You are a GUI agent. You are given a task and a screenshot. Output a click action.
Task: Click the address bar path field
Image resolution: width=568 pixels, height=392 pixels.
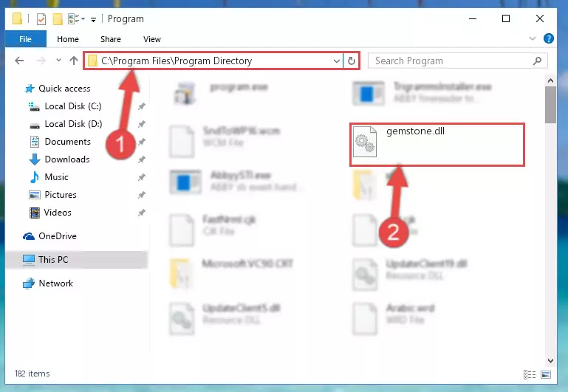pos(213,61)
